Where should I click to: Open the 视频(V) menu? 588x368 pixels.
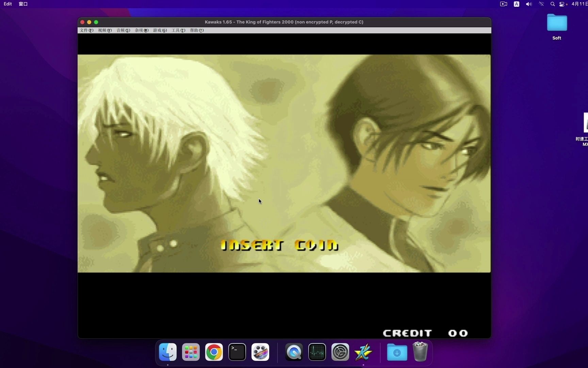105,30
